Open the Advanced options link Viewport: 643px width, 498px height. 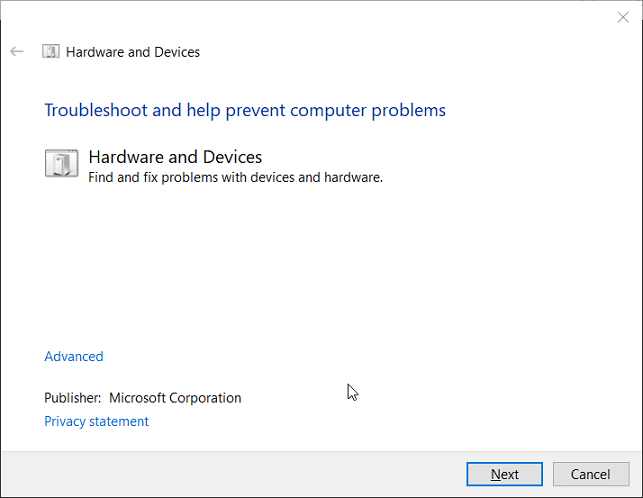pos(74,357)
